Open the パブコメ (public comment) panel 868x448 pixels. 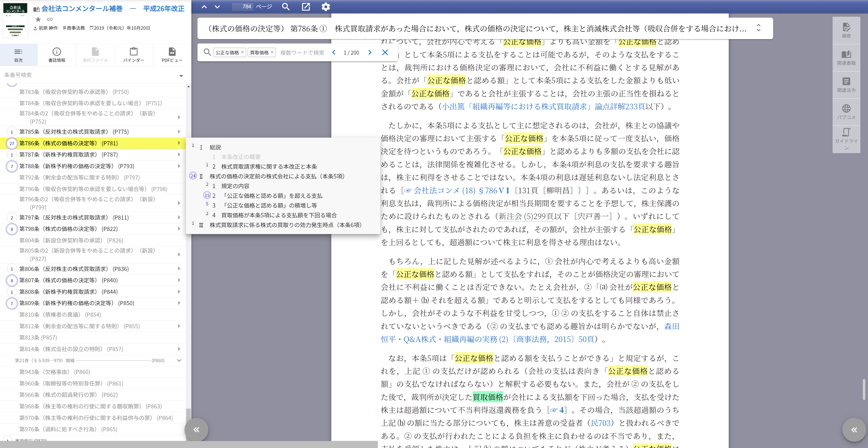click(x=846, y=111)
